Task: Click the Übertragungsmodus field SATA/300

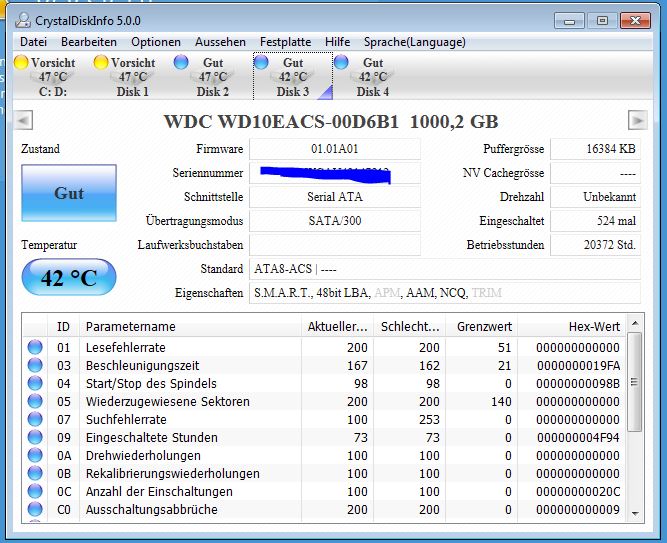Action: (335, 221)
